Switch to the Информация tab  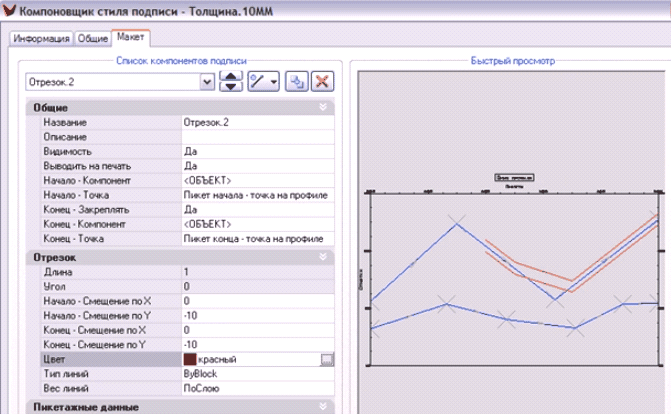click(x=42, y=38)
